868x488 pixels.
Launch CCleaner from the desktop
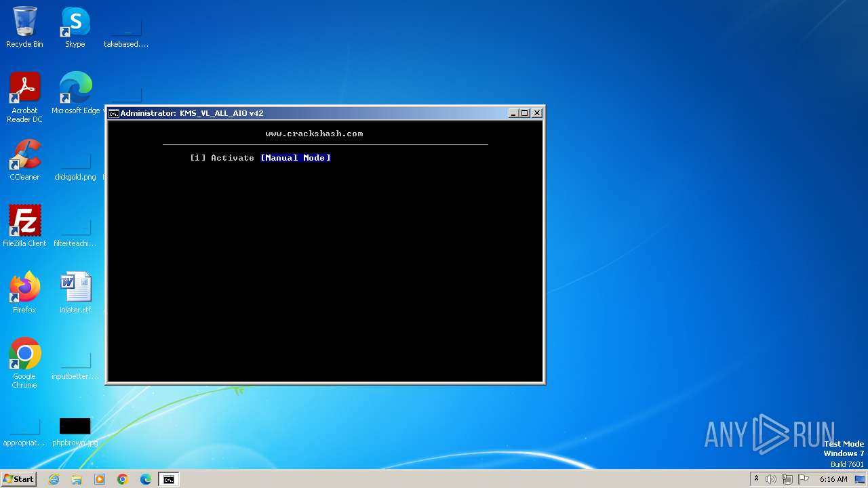(x=24, y=160)
